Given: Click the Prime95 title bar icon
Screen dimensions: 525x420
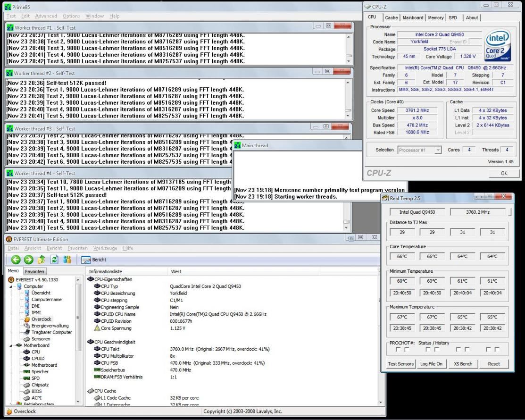Looking at the screenshot, I should pos(8,7).
